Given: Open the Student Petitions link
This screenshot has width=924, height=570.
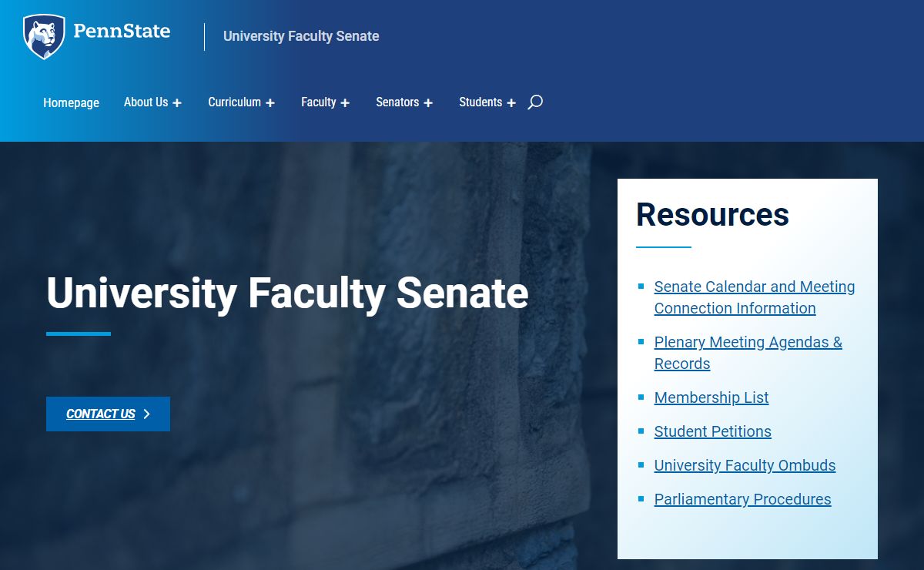Looking at the screenshot, I should click(x=713, y=431).
